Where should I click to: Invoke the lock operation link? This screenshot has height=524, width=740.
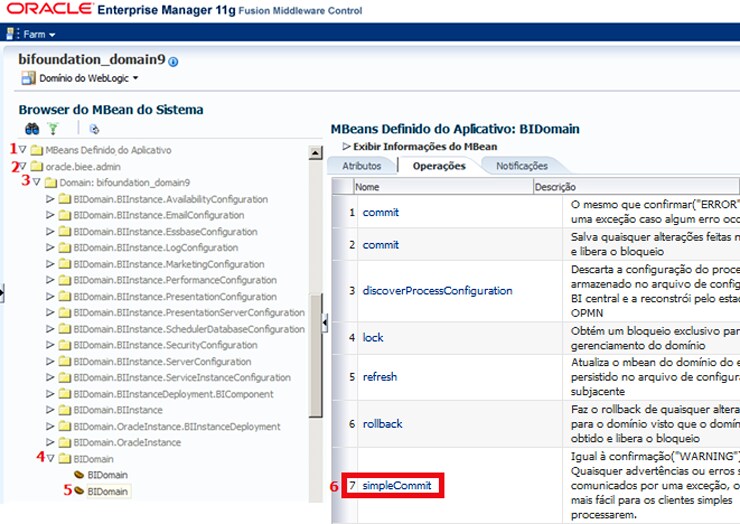373,338
